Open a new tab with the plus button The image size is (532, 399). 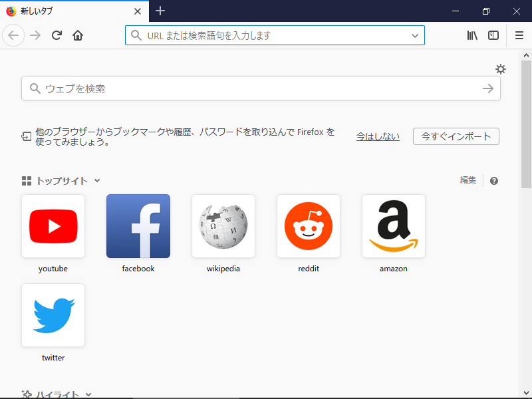[x=160, y=11]
